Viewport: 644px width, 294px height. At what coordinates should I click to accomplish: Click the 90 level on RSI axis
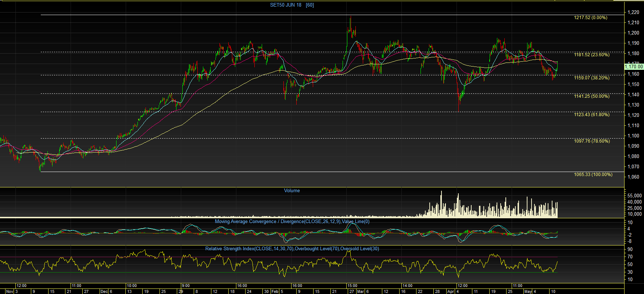point(630,249)
